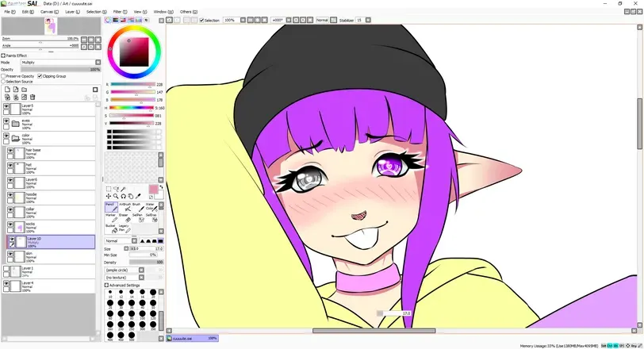This screenshot has height=349, width=644.
Task: Open the File menu
Action: click(10, 12)
